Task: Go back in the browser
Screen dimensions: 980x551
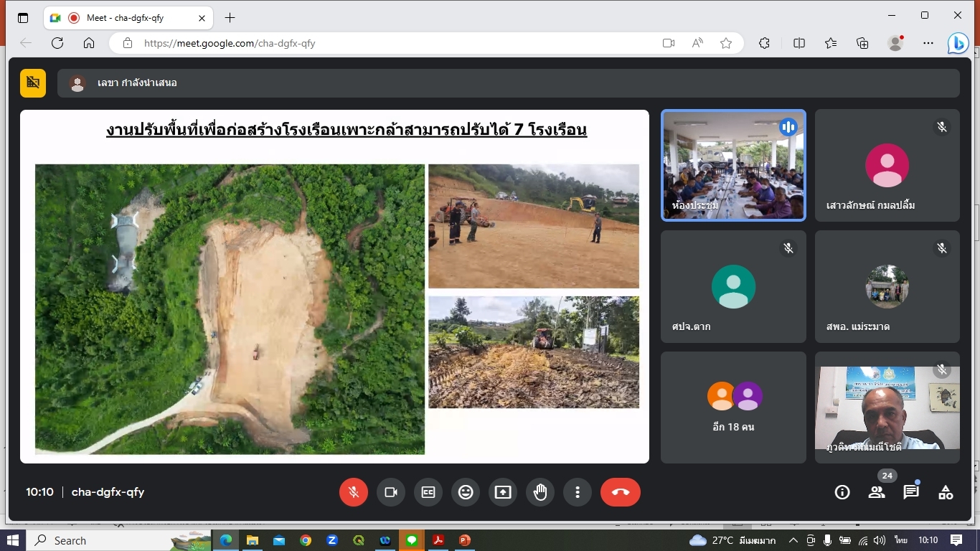Action: [26, 43]
